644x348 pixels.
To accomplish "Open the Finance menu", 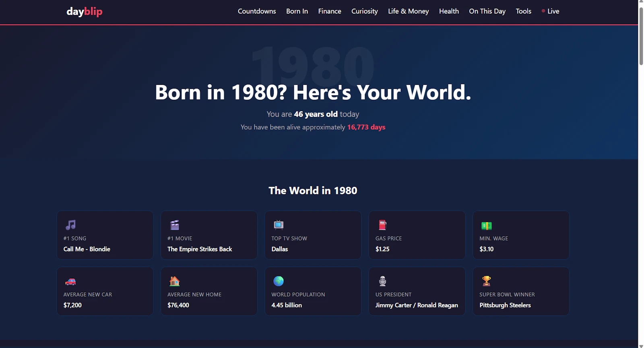I will tap(330, 11).
